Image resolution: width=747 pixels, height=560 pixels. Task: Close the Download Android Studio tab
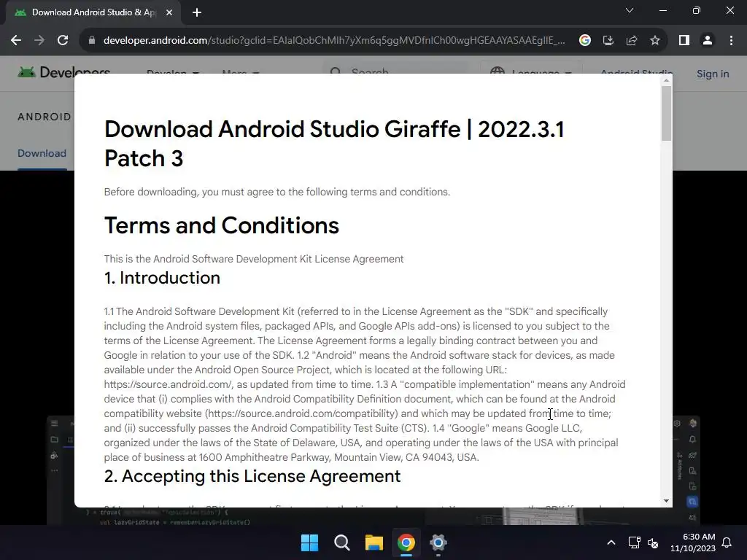[x=169, y=12]
